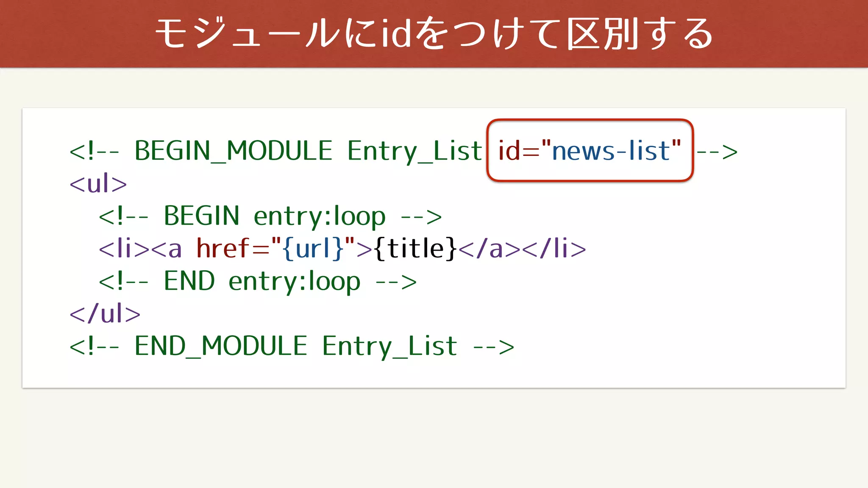Click the opening <ul> tag
Viewport: 868px width, 488px height.
pyautogui.click(x=98, y=184)
